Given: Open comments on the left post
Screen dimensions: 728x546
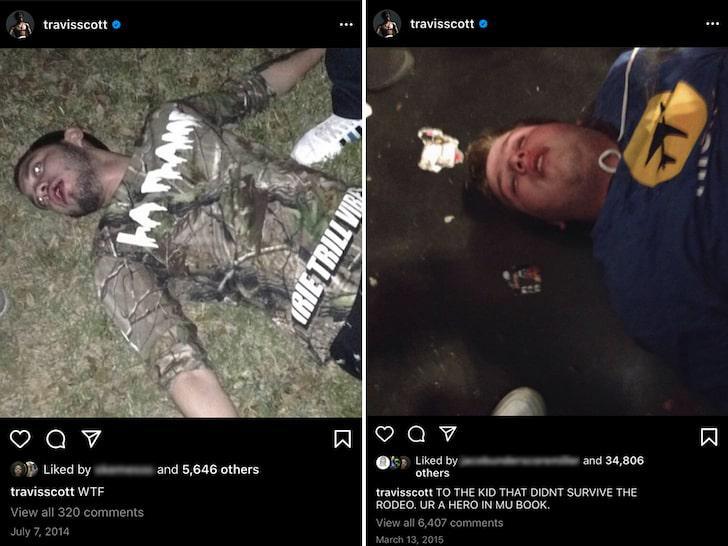Looking at the screenshot, I should [56, 439].
